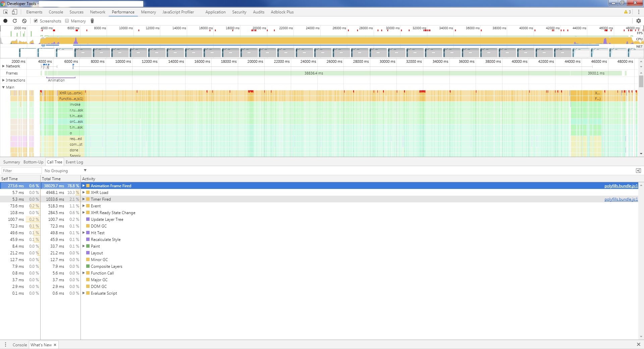The width and height of the screenshot is (644, 349).
Task: Click the inspect element picker icon
Action: pyautogui.click(x=5, y=12)
